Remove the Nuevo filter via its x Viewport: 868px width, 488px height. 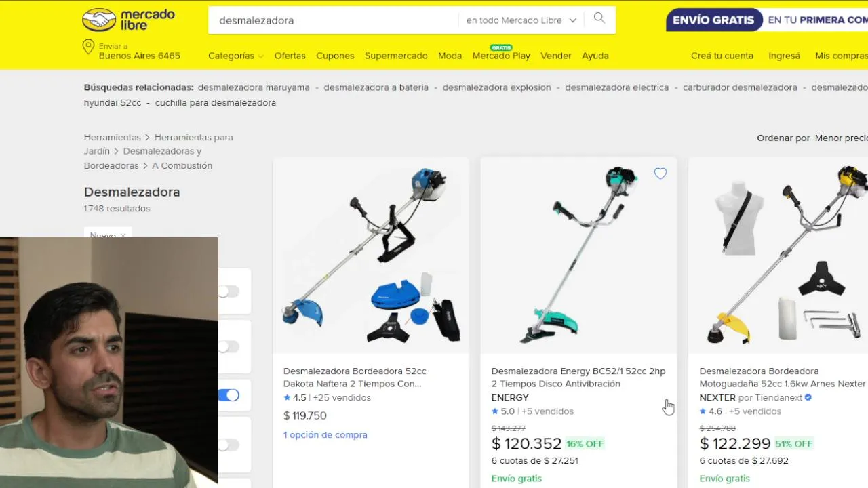123,236
